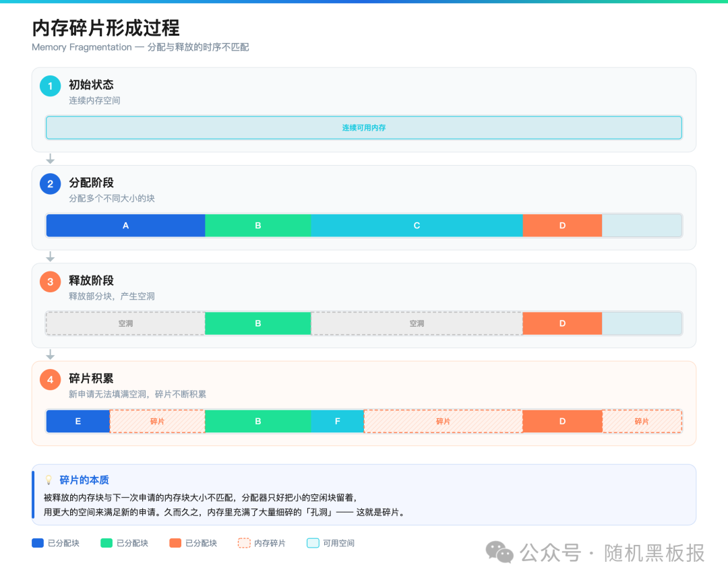Expand the 释放阶段 section
728x582 pixels.
click(91, 281)
